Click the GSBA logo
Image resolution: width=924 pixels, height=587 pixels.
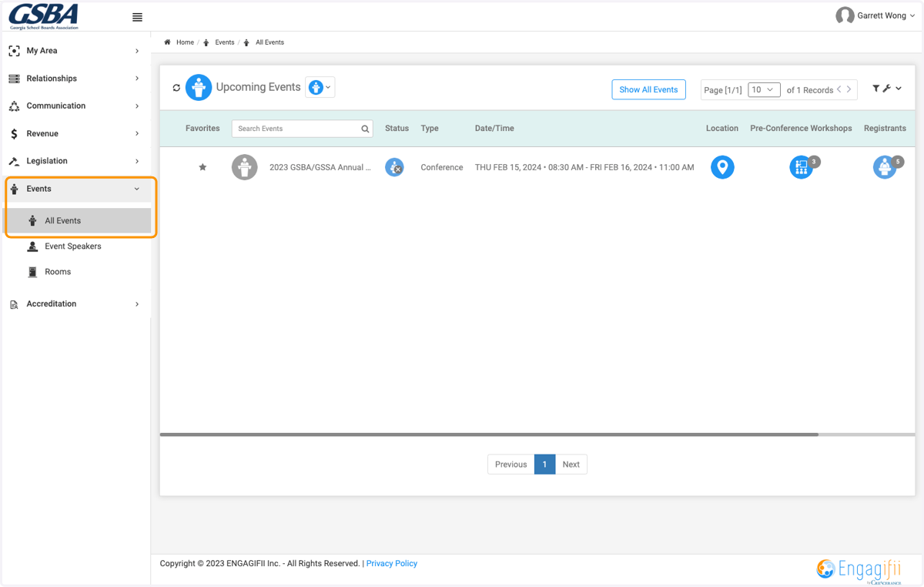[44, 16]
